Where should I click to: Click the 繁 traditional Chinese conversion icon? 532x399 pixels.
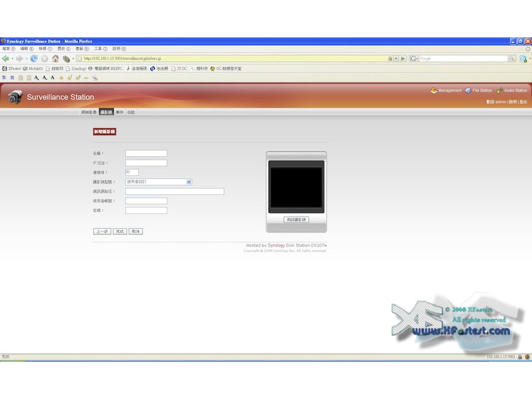click(x=4, y=78)
